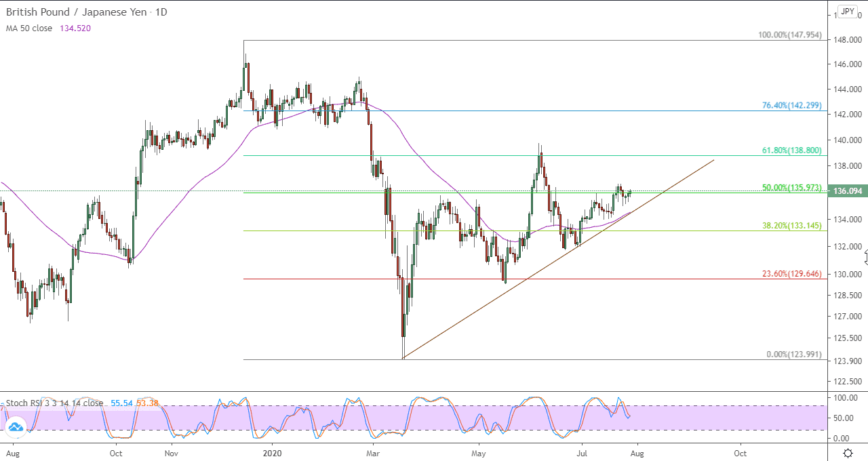Viewport: 868px width, 461px height.
Task: Open chart settings gear icon
Action: [x=848, y=453]
